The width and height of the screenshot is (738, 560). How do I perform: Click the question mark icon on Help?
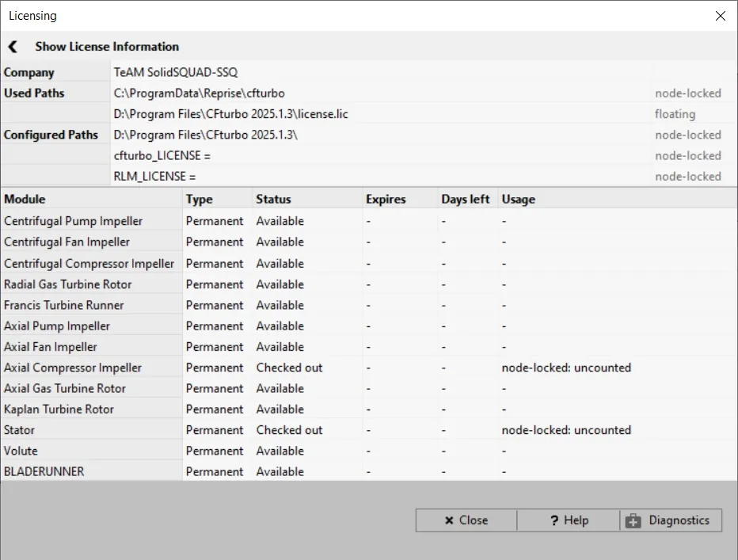554,520
